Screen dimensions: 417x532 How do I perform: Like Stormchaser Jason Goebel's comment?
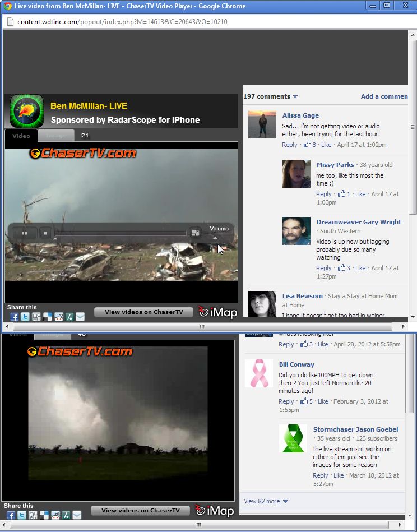339,475
